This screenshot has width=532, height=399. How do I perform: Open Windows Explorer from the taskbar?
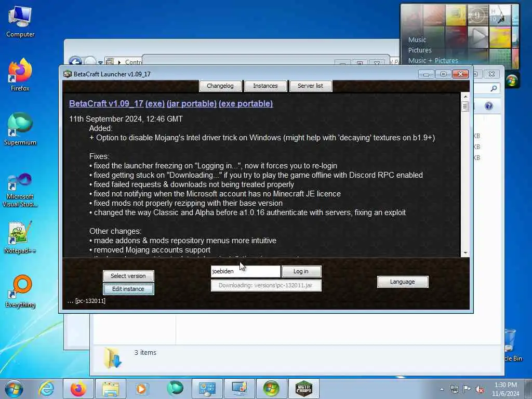coord(110,389)
